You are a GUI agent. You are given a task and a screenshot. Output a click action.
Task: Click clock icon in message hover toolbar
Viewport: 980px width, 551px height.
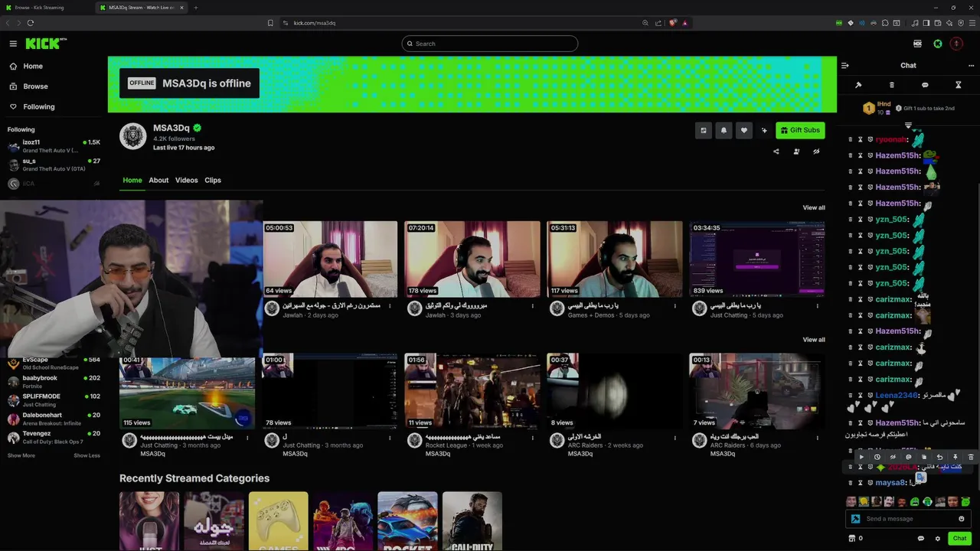point(877,457)
